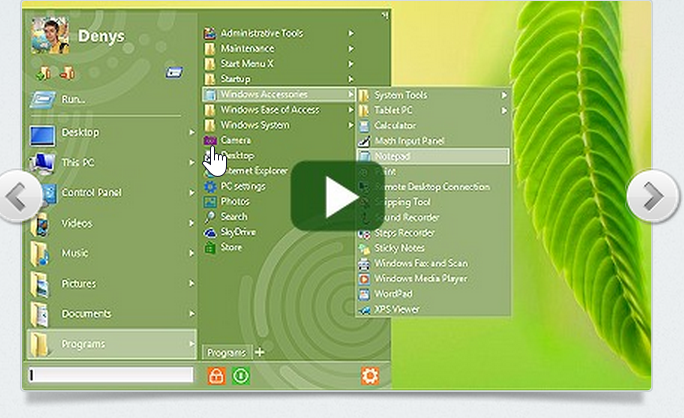Click the Math Input Panel icon
684x418 pixels.
364,141
